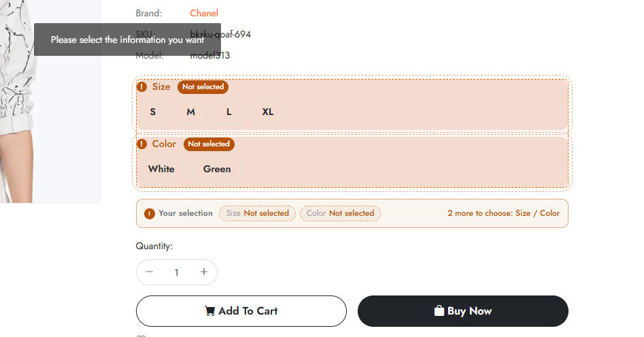Click the Add To Cart button
This screenshot has height=337, width=644.
[x=241, y=311]
